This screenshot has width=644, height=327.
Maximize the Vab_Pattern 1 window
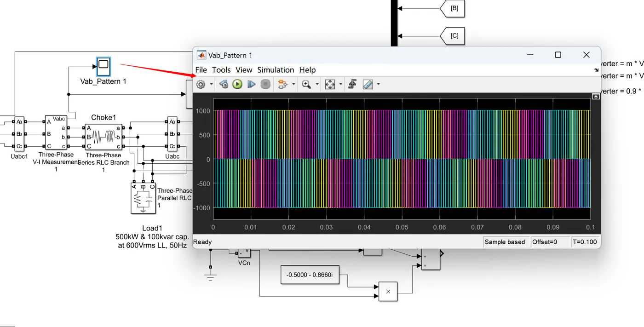[558, 55]
